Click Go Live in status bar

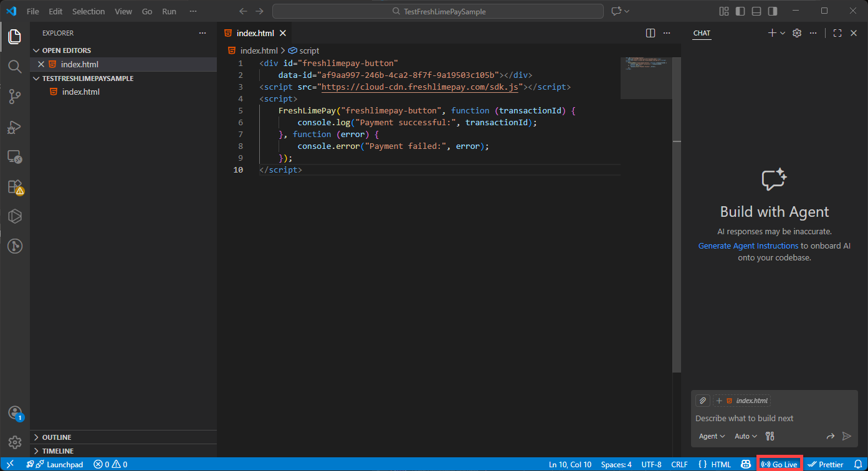click(x=780, y=464)
